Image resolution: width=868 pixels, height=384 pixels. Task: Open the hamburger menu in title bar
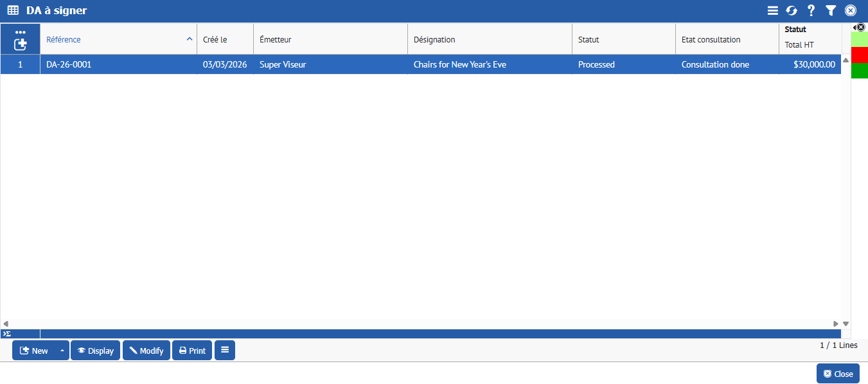(773, 11)
